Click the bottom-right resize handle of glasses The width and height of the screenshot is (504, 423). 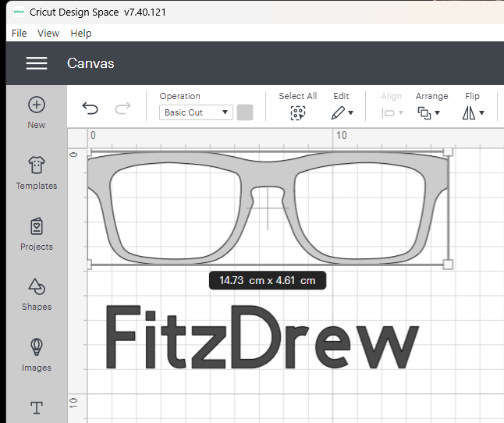[x=448, y=265]
